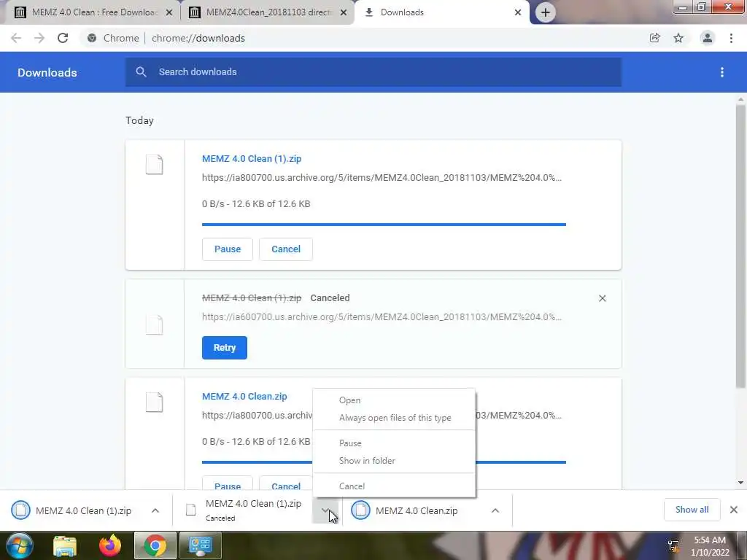The width and height of the screenshot is (747, 560).
Task: Close the bottom download shelf
Action: click(x=734, y=510)
